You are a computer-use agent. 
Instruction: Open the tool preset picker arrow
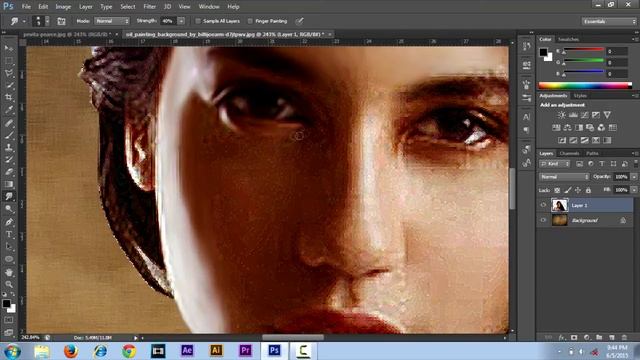pyautogui.click(x=24, y=21)
